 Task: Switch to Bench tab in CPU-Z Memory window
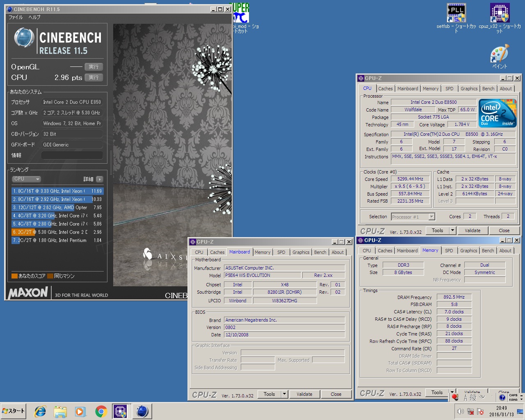click(x=488, y=251)
